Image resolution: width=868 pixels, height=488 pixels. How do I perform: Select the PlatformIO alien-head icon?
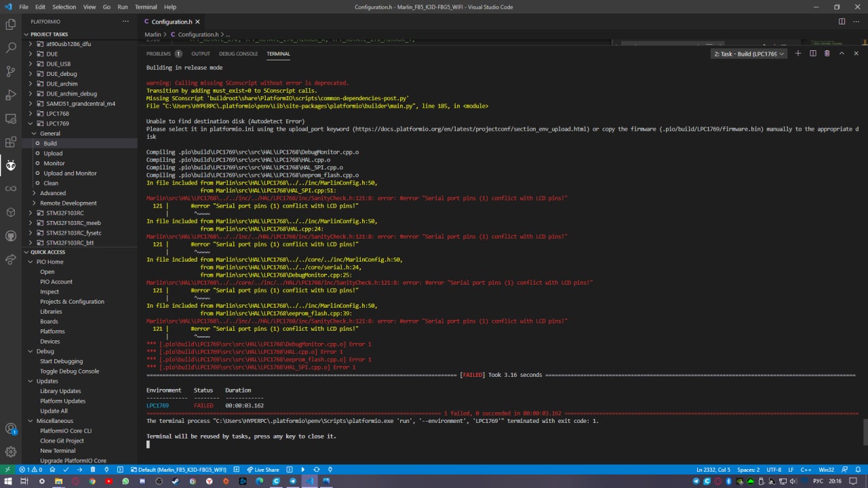point(11,165)
